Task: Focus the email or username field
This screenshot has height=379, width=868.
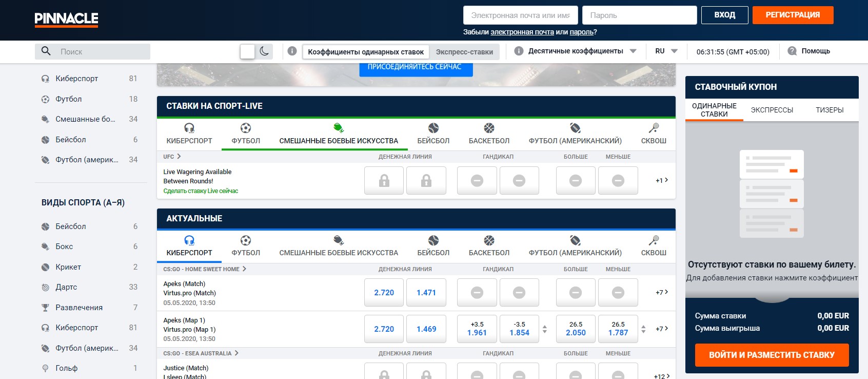Action: click(x=520, y=15)
